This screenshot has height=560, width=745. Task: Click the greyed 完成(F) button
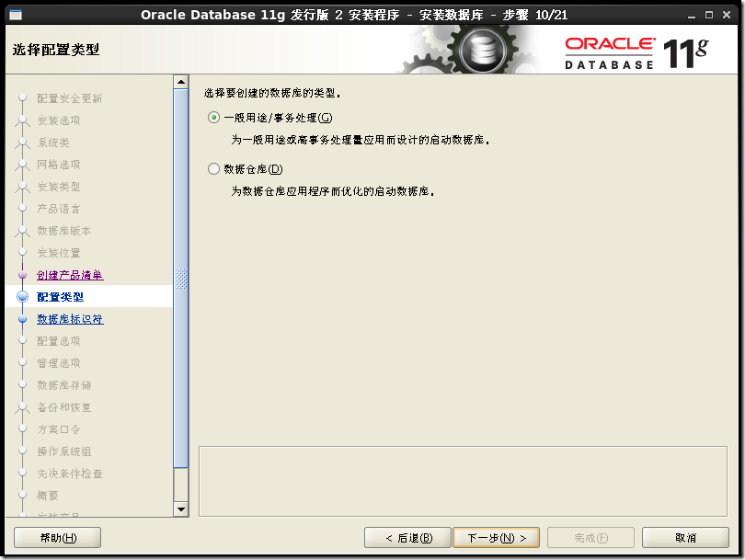pos(590,538)
